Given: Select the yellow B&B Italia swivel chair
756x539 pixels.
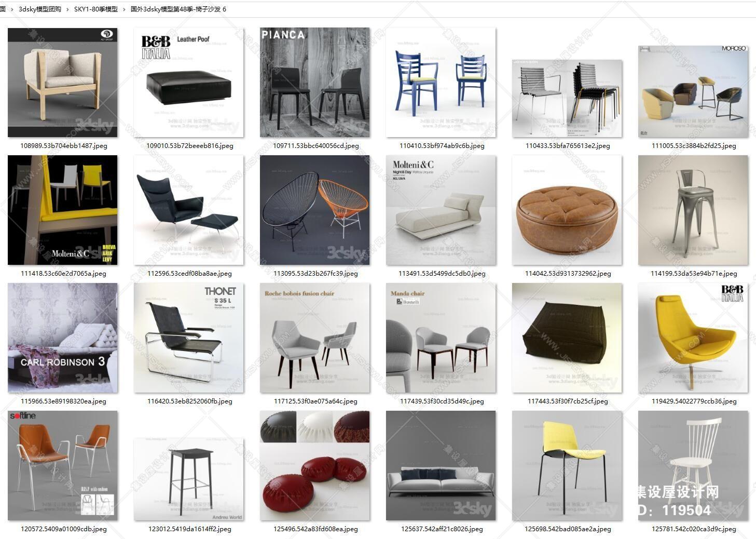Looking at the screenshot, I should (693, 338).
